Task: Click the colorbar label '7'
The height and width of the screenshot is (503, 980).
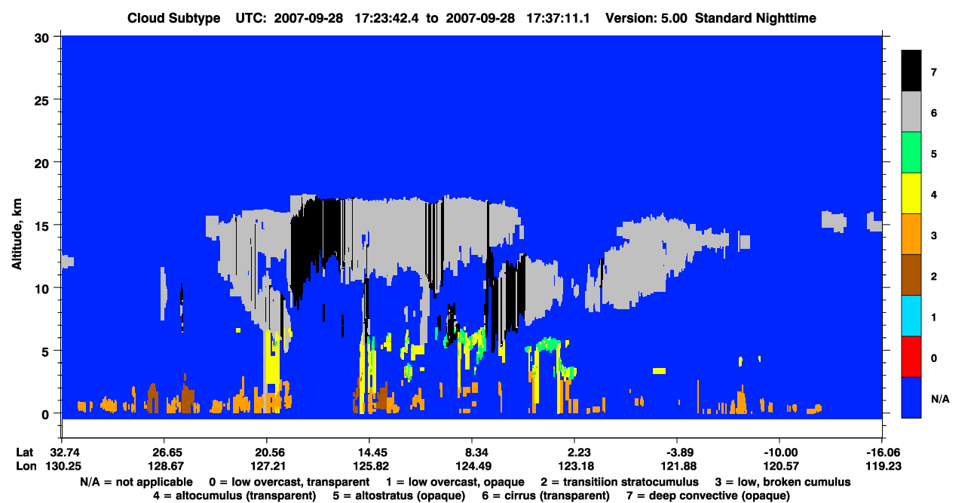Action: [933, 72]
